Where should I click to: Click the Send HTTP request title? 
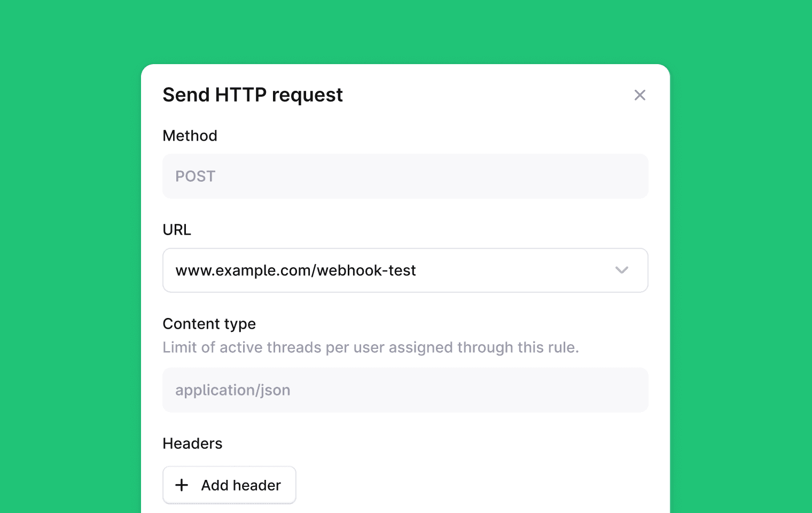(x=252, y=95)
